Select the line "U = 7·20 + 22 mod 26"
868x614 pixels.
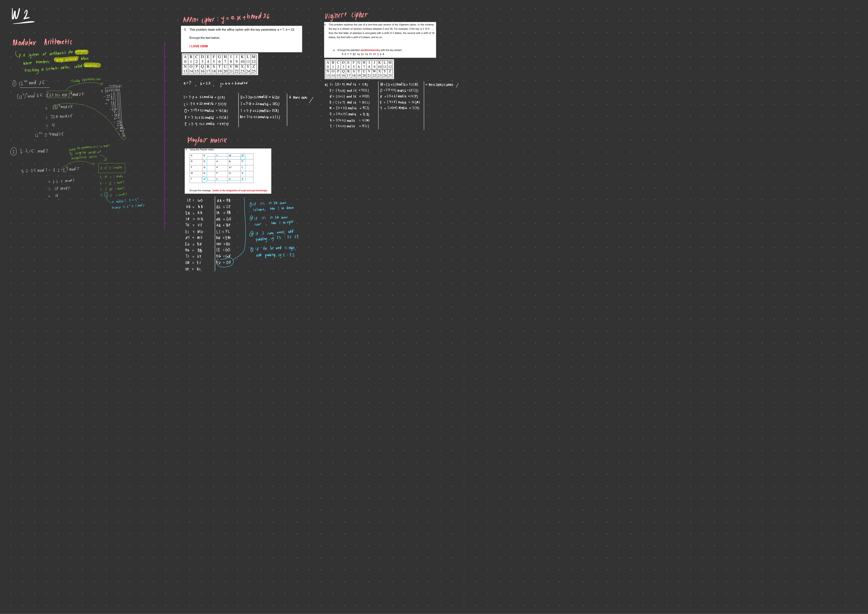point(260,97)
